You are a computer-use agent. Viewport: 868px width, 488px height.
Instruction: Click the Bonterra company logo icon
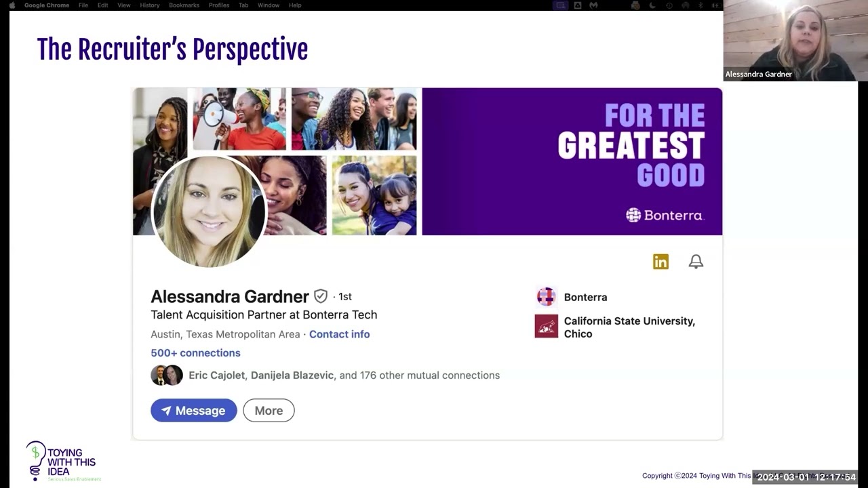[546, 297]
